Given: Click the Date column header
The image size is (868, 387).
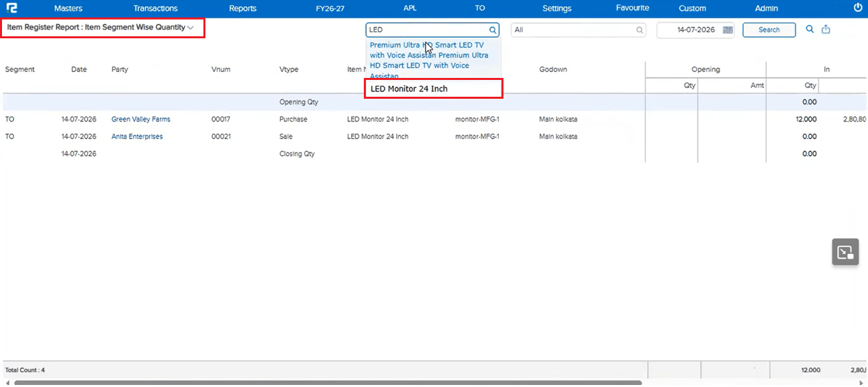Looking at the screenshot, I should pos(79,69).
